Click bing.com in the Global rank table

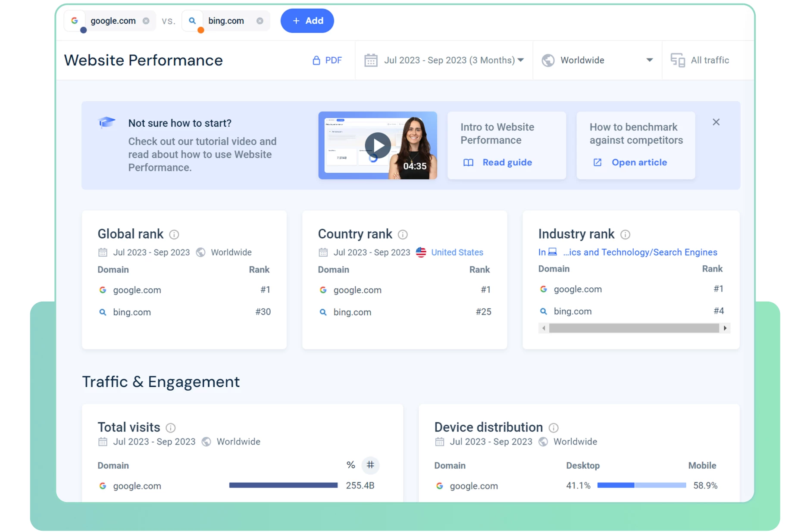coord(132,312)
